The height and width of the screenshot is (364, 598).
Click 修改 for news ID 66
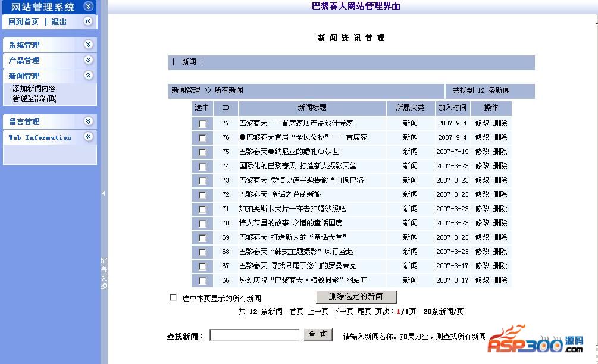(482, 280)
